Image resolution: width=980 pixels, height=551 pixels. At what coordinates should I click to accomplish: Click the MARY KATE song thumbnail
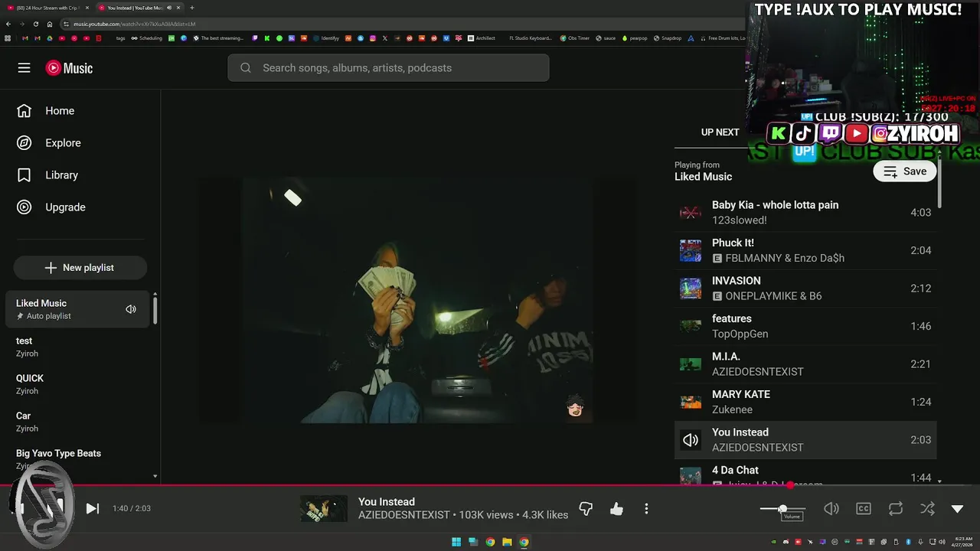click(691, 402)
